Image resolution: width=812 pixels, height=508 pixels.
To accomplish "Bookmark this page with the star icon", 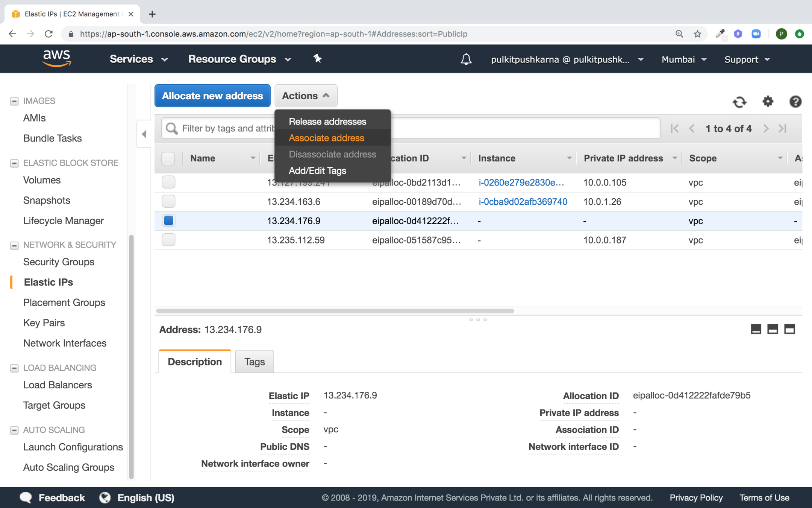I will click(697, 34).
